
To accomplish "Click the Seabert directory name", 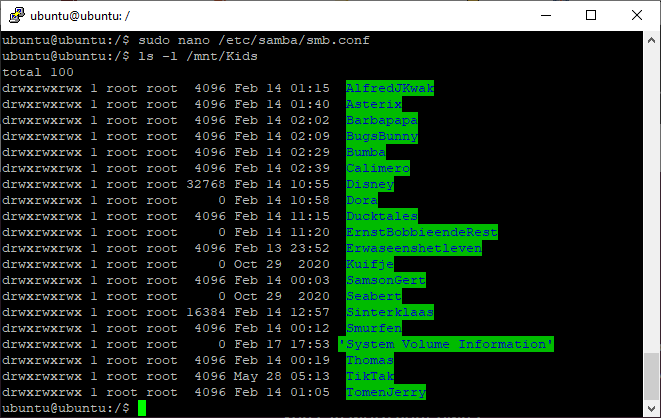I will [x=374, y=296].
